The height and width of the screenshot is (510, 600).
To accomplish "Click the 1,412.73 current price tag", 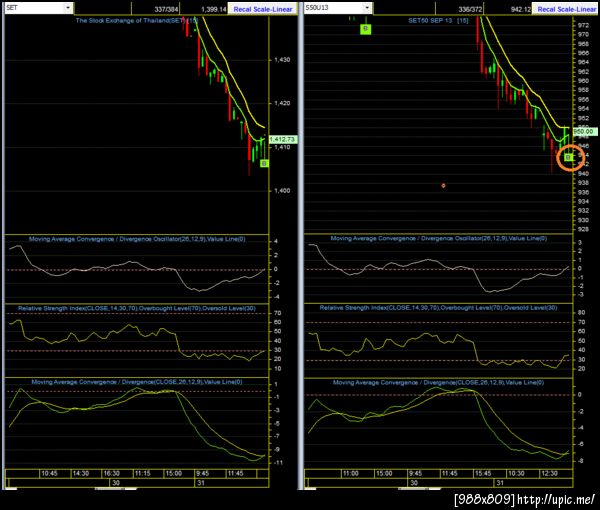I will tap(282, 139).
